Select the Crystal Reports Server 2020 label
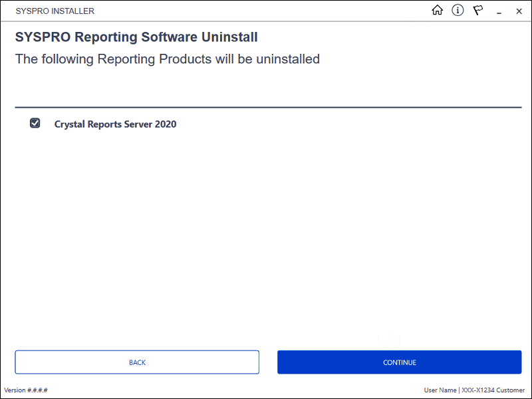 click(115, 124)
